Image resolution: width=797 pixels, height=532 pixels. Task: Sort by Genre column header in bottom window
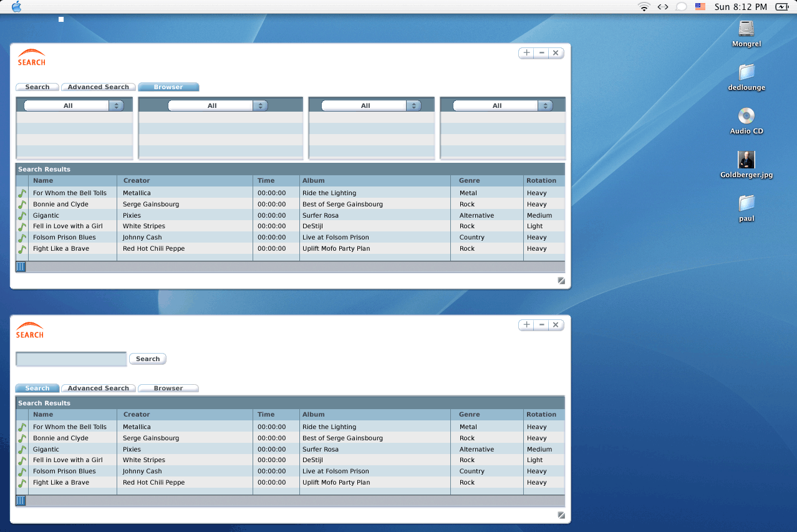point(487,415)
